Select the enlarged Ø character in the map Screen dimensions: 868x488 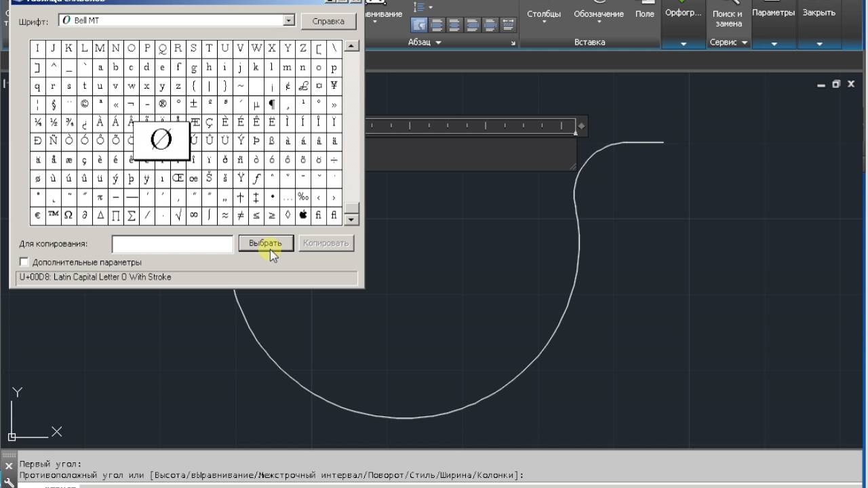161,140
